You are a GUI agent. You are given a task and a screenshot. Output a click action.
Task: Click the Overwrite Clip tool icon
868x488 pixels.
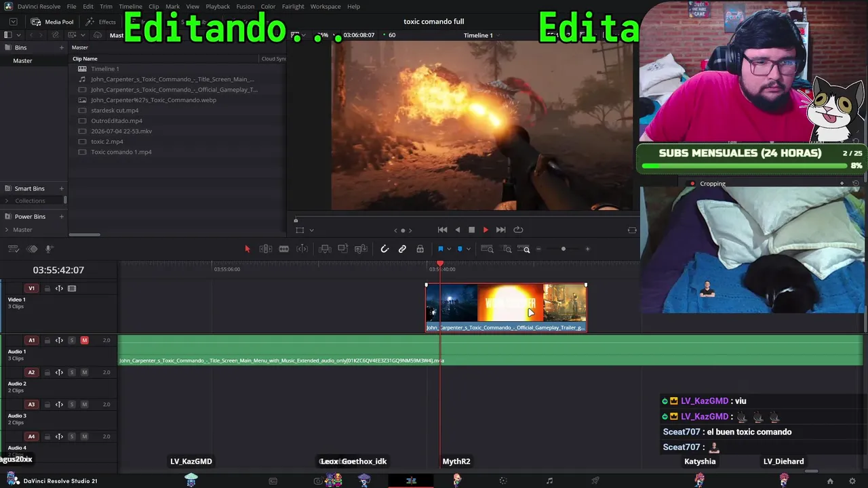[343, 249]
